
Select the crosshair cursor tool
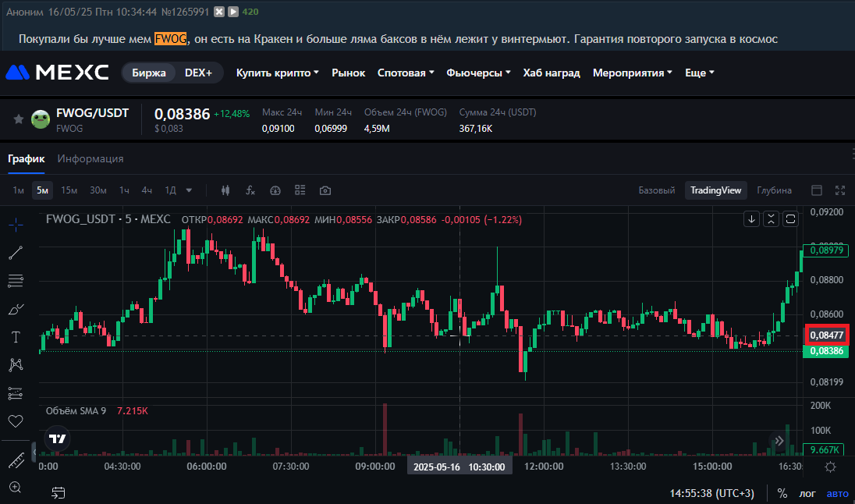click(16, 225)
